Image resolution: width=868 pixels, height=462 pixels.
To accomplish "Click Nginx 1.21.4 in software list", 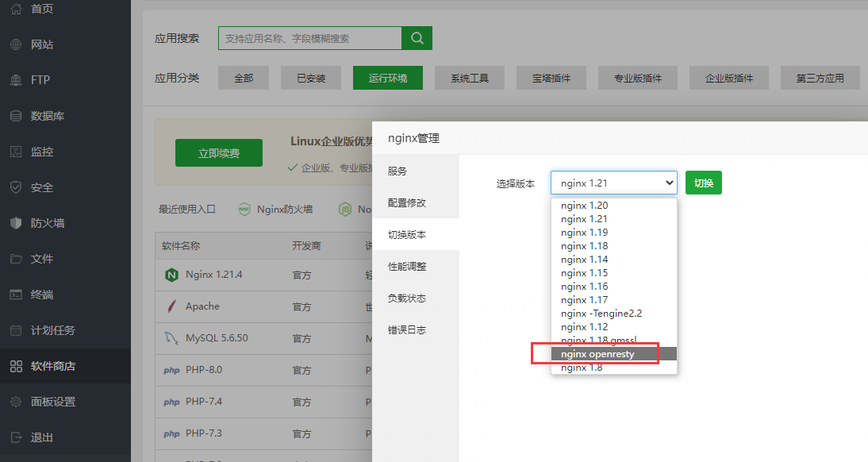I will coord(213,274).
